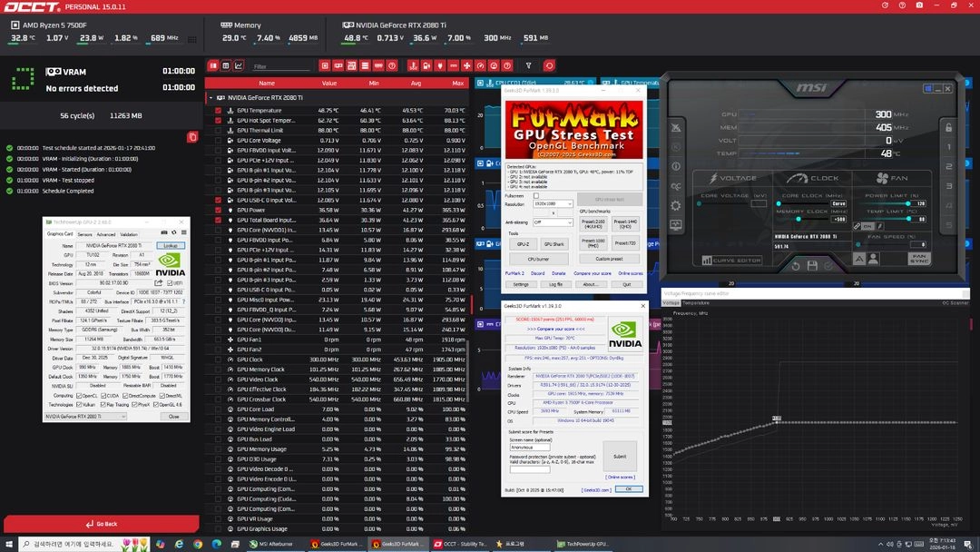
Task: Click the Afterburner Fan Sync button
Action: 919,259
